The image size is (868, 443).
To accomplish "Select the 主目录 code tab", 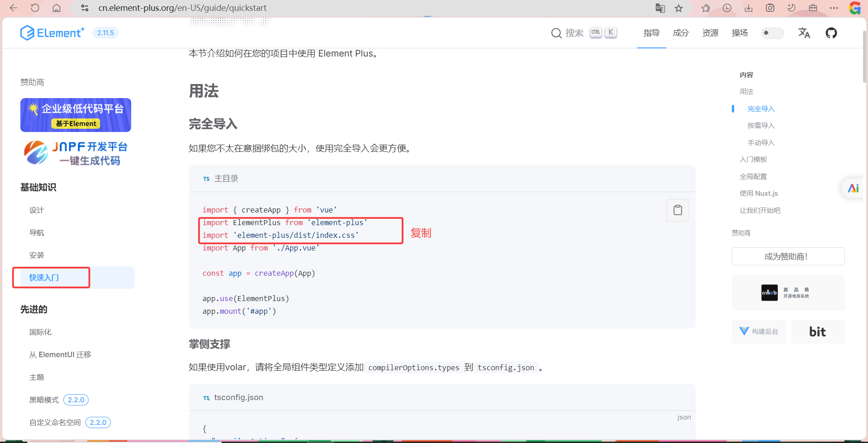I will [x=221, y=179].
